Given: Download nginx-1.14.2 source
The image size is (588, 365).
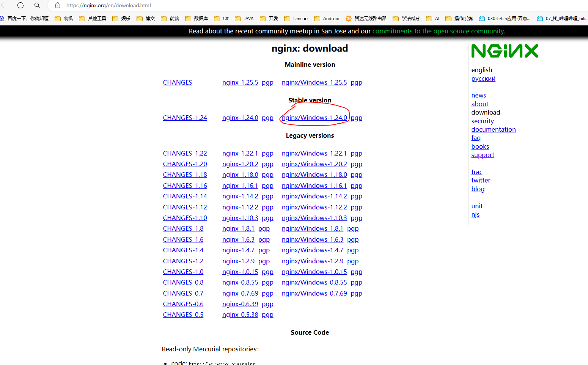Looking at the screenshot, I should (240, 196).
